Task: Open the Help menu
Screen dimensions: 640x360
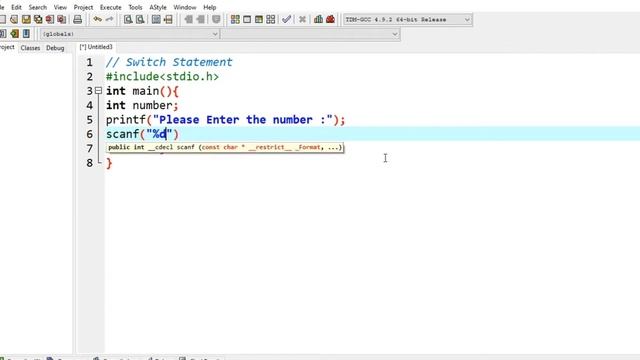Action: click(210, 7)
